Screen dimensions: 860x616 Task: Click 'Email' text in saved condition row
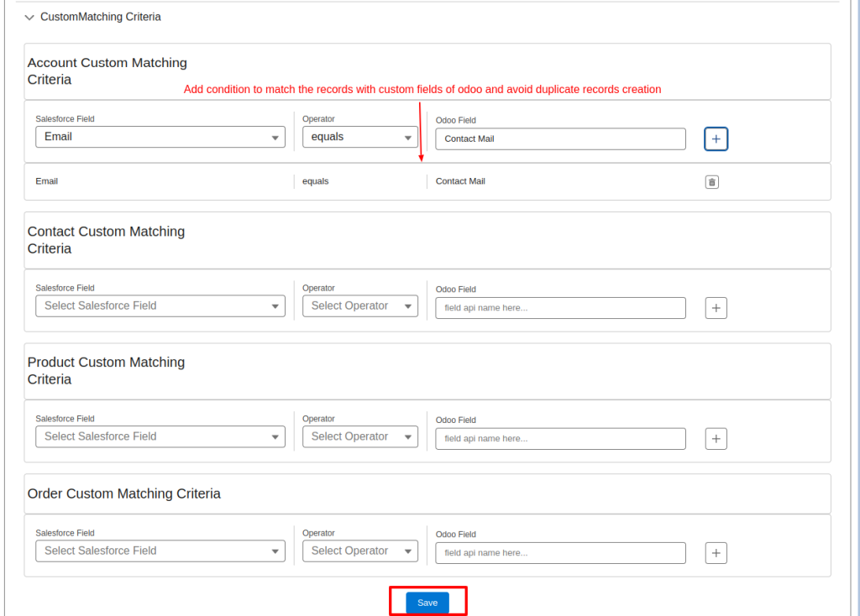click(x=47, y=181)
